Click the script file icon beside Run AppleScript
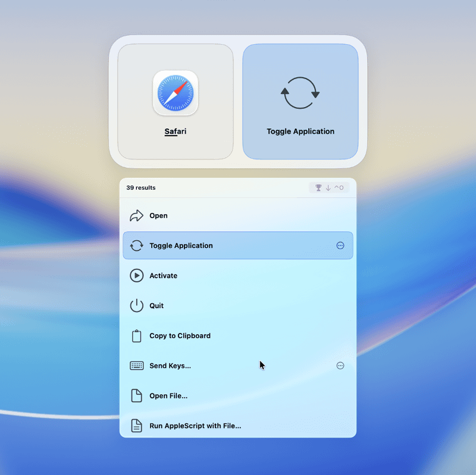 [137, 426]
